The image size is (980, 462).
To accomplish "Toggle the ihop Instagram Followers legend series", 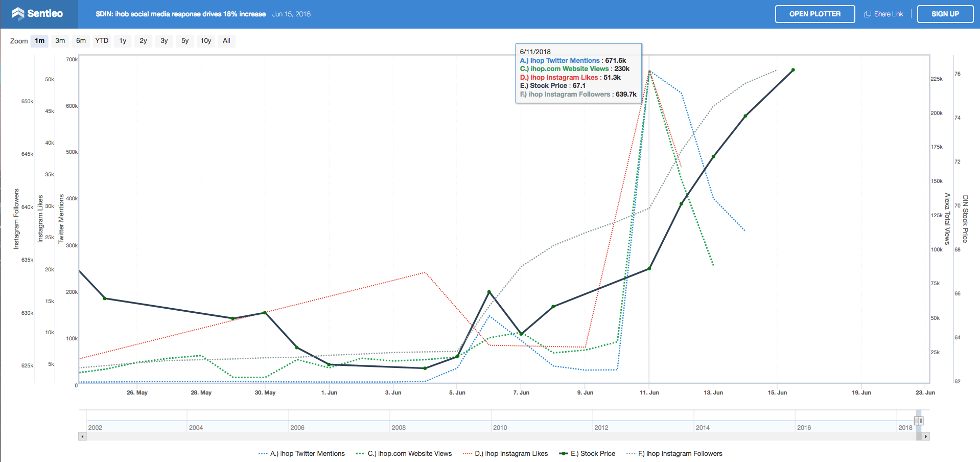I will coord(674,454).
